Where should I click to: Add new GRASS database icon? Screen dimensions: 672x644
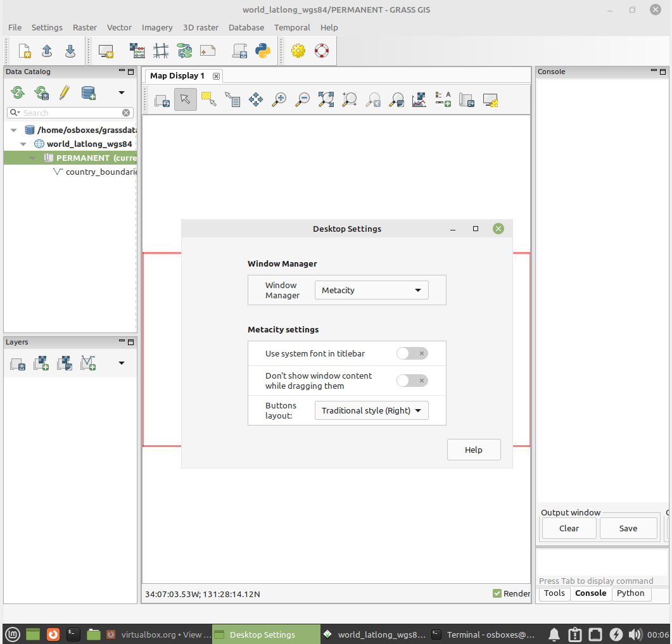click(88, 92)
